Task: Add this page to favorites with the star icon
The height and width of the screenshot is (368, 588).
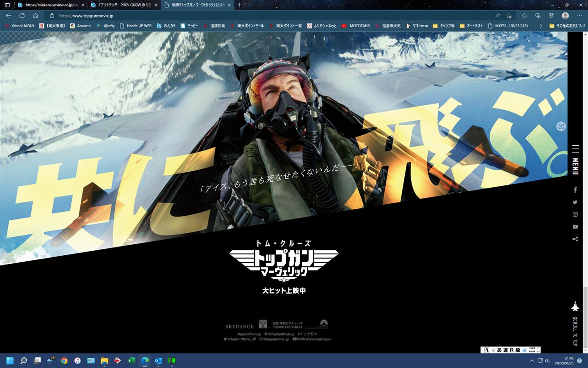Action: point(509,16)
